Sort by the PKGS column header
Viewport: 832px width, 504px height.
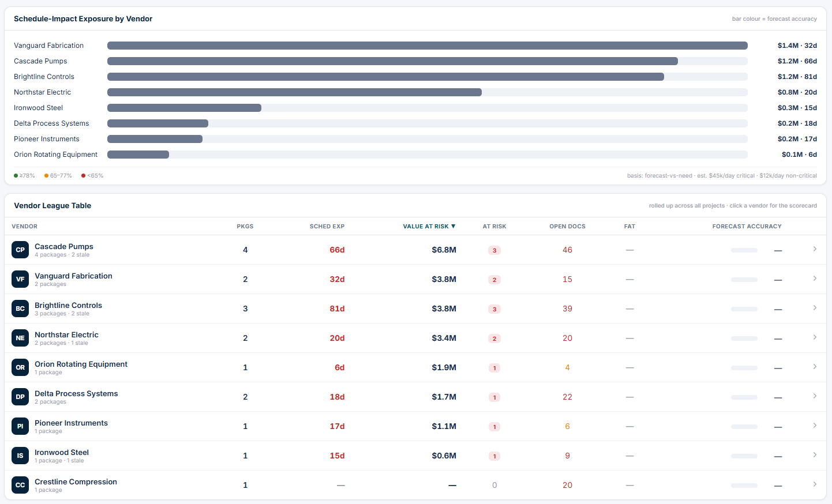point(245,227)
